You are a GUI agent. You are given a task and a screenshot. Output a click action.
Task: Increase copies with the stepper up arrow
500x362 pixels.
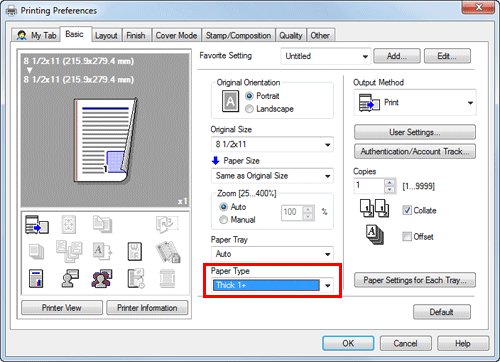pos(389,182)
